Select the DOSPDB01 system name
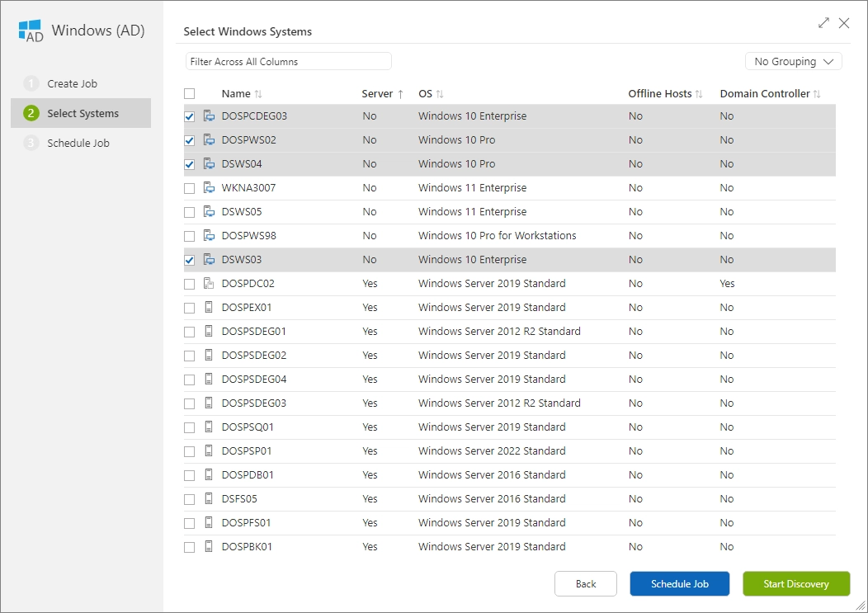The height and width of the screenshot is (613, 868). (x=248, y=474)
